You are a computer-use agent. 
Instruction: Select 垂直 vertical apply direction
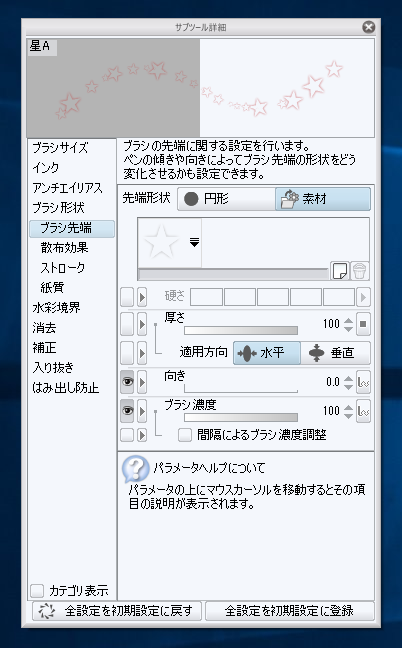click(x=335, y=353)
